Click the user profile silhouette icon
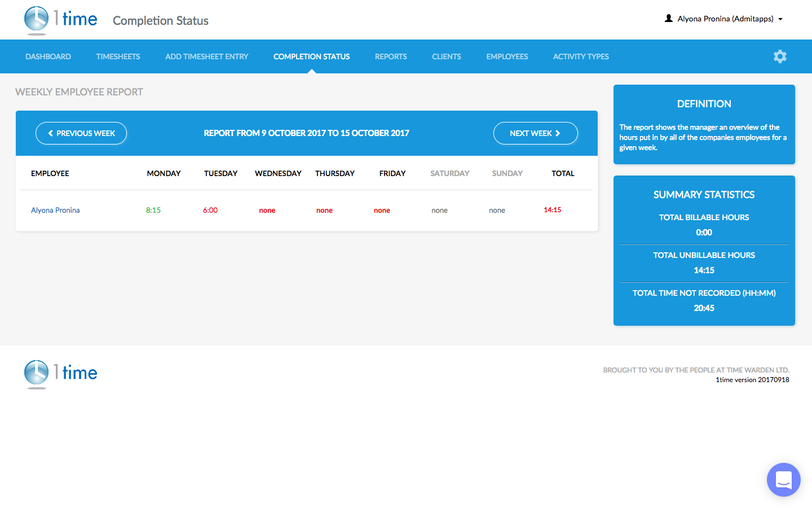 (669, 19)
